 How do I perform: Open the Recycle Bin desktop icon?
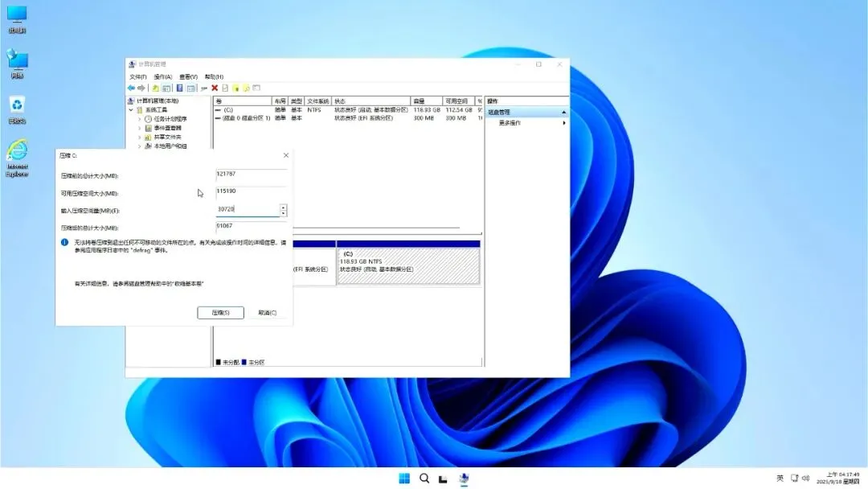pyautogui.click(x=17, y=109)
